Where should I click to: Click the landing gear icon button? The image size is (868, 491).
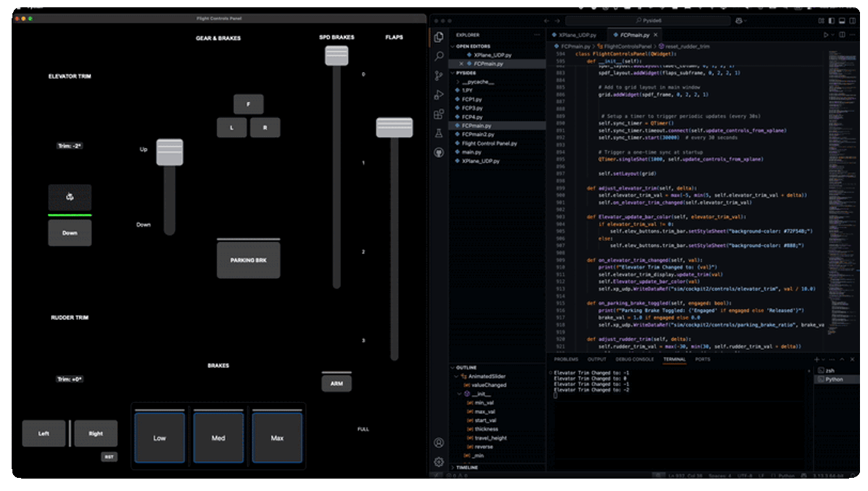pos(69,197)
